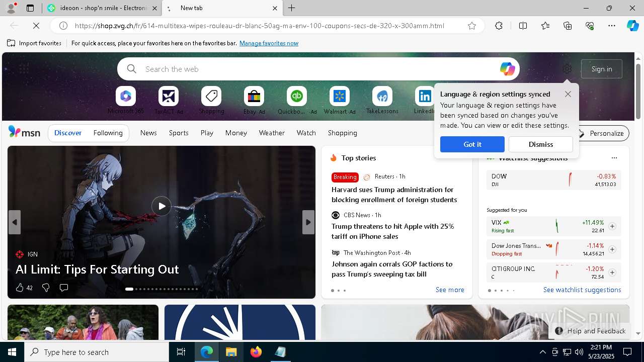Close the language settings synced popup

[x=568, y=94]
